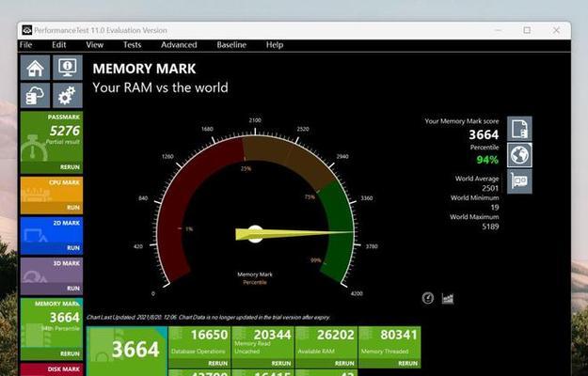588x376 pixels.
Task: Click the gauge needle hub
Action: (255, 234)
